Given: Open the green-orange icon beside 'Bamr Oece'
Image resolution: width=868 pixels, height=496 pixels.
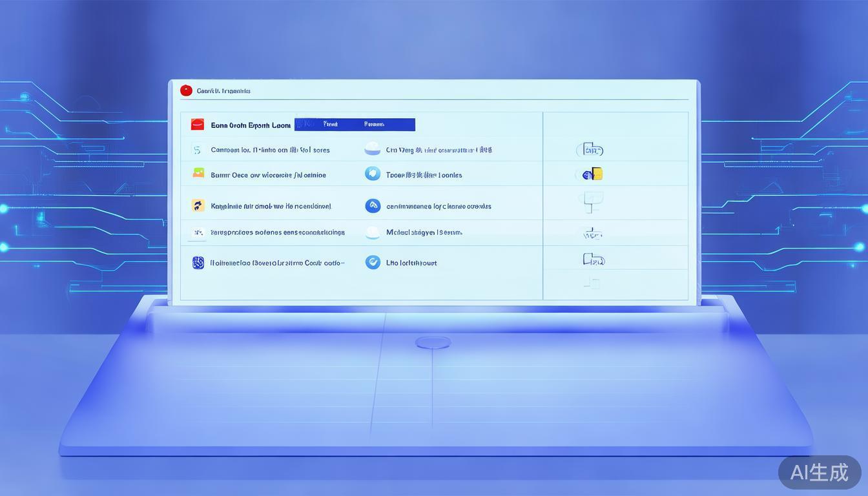Looking at the screenshot, I should 198,174.
